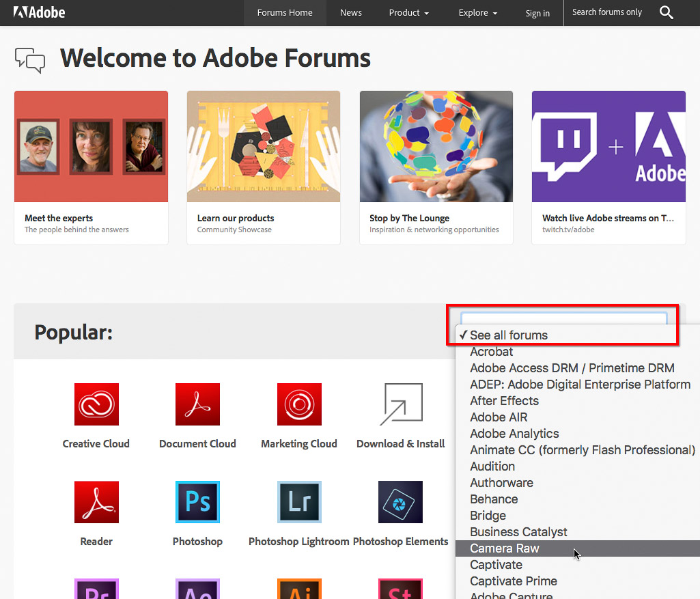Click the Download & Install text label
Viewport: 700px width, 599px height.
400,444
